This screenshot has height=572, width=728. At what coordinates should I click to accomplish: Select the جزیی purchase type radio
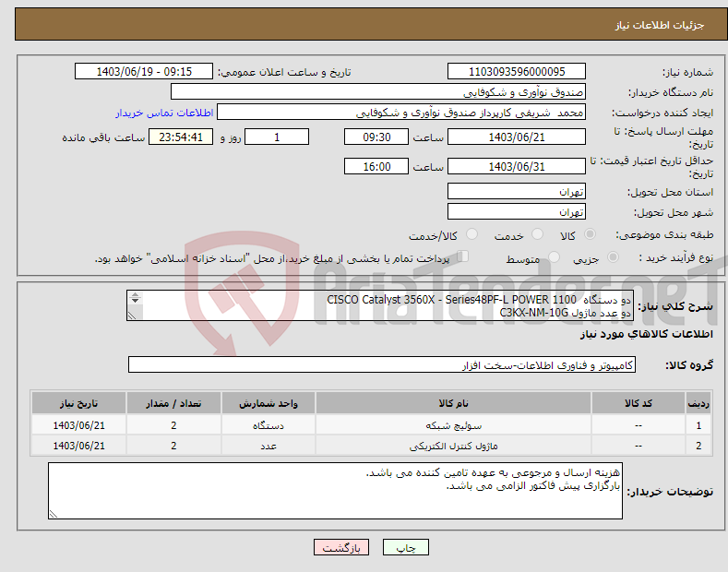pos(613,257)
